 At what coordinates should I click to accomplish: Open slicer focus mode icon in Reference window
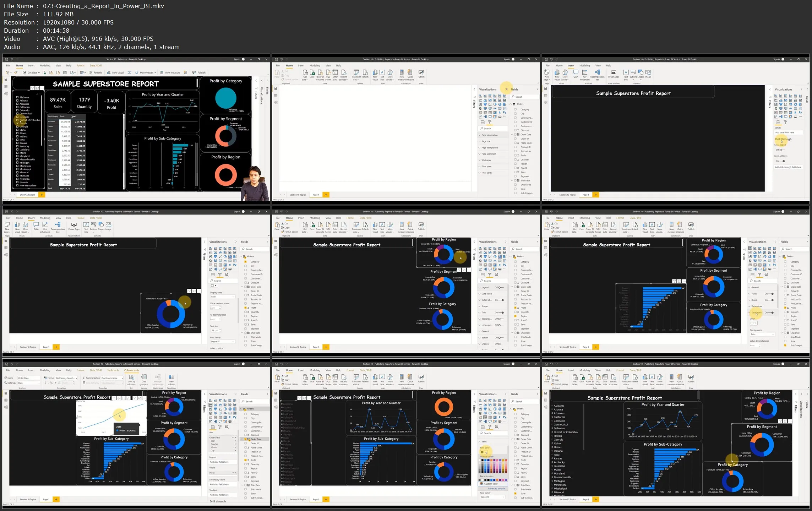tap(37, 88)
